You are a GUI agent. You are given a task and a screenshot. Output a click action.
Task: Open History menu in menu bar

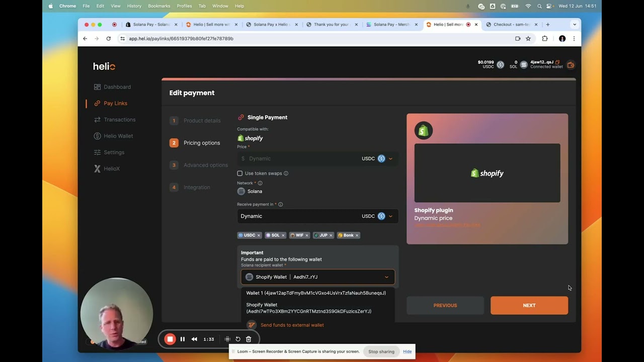(134, 6)
